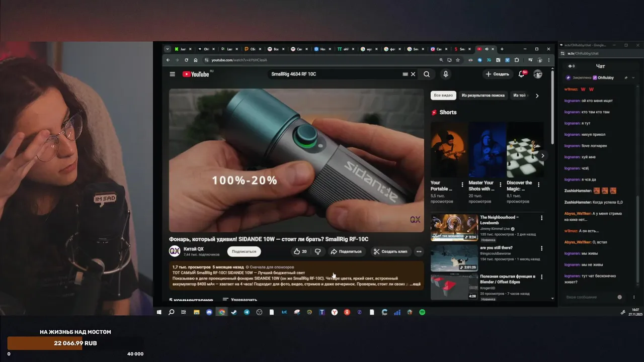Go back in Chrome
The image size is (644, 362).
click(x=169, y=60)
